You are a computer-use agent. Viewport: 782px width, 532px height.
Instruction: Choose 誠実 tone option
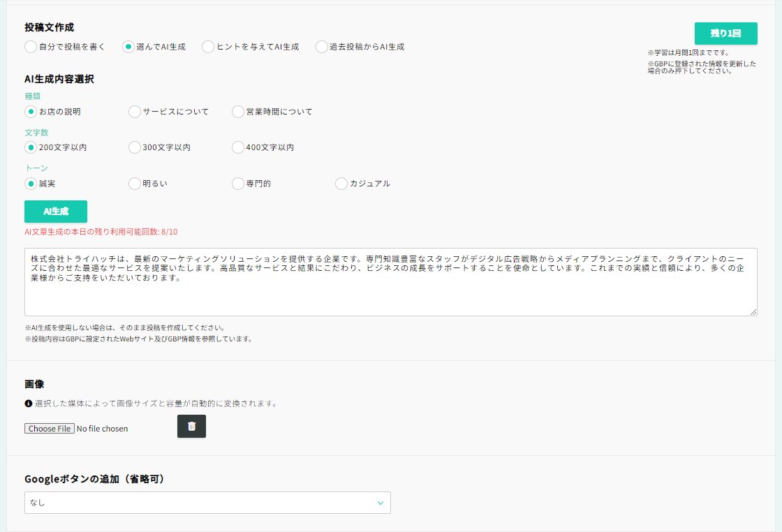click(x=31, y=184)
